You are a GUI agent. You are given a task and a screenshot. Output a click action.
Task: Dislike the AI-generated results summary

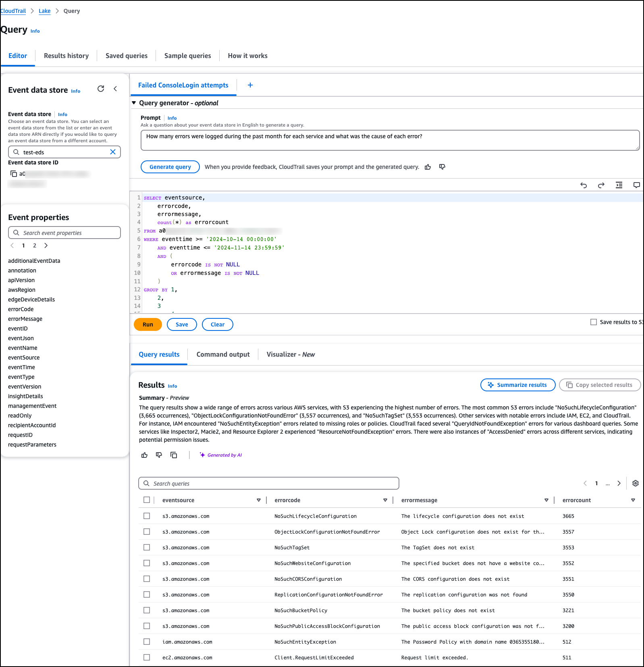click(x=159, y=455)
